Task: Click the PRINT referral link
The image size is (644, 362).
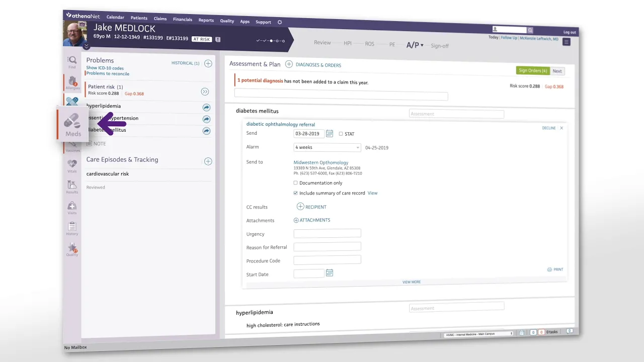Action: 555,269
